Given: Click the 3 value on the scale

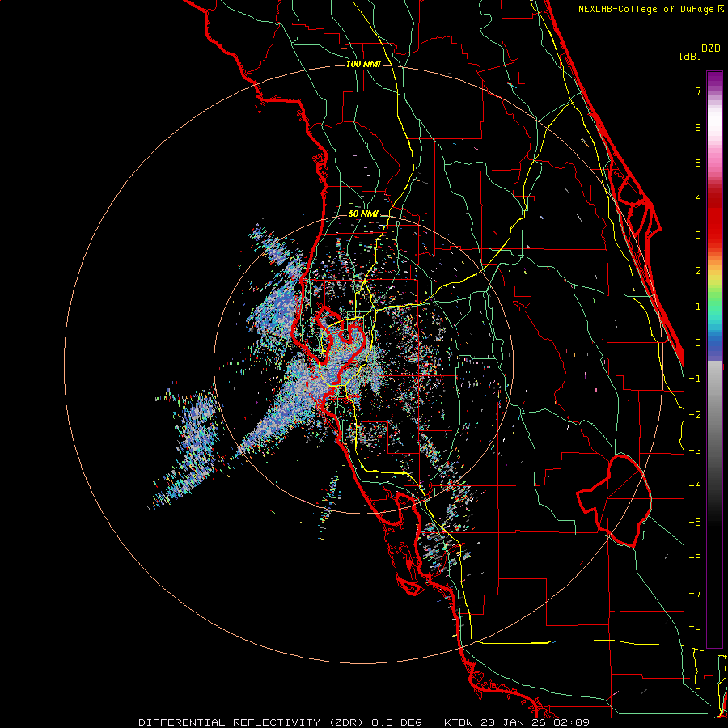Looking at the screenshot, I should [698, 235].
